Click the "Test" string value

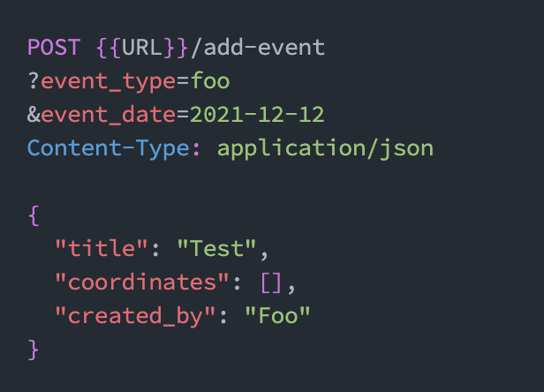tap(217, 249)
